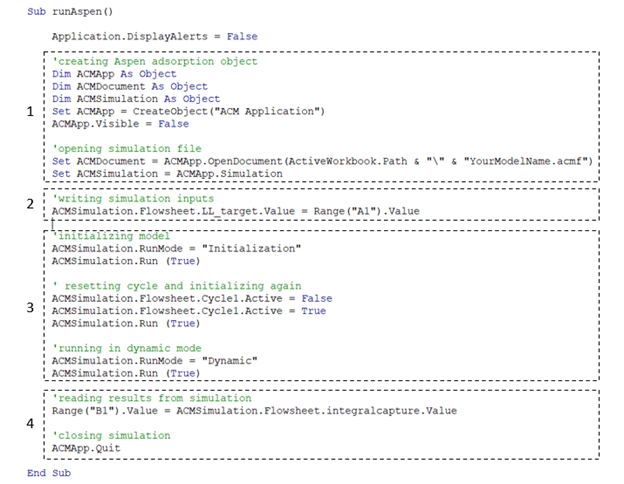Screen dimensions: 624x484
Task: Click the LL_target.Value = Range("A1").Value line
Action: coord(236,211)
